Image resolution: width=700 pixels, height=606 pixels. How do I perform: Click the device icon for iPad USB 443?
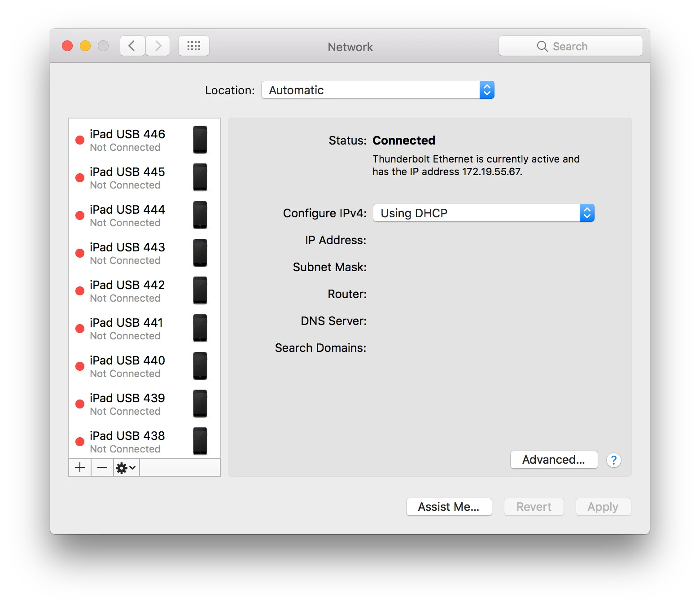(200, 253)
